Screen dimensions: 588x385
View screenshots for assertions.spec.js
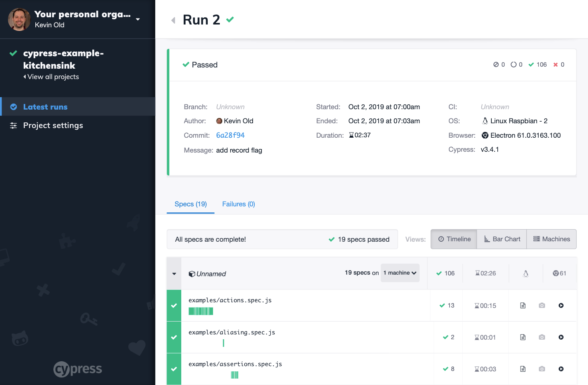point(542,369)
